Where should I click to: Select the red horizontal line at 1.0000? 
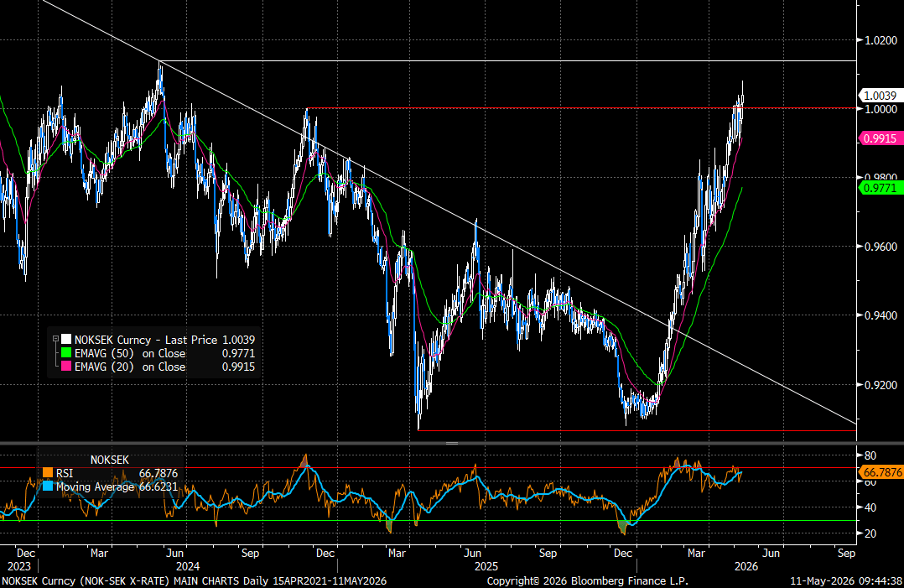pos(582,108)
